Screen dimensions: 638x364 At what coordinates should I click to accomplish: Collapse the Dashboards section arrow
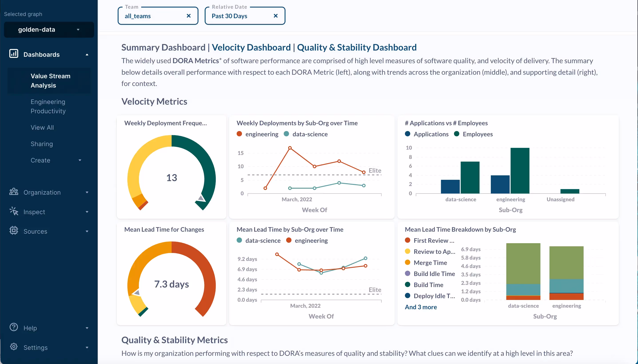click(87, 55)
